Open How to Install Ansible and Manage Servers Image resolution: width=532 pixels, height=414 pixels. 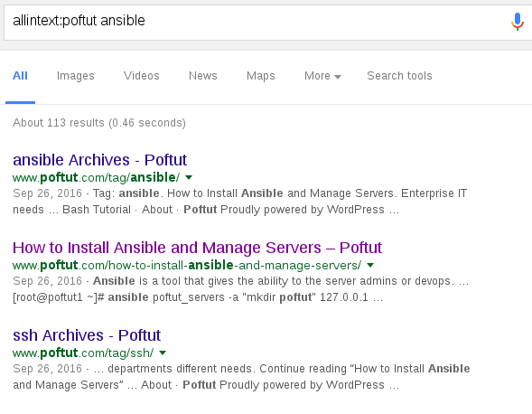[198, 248]
